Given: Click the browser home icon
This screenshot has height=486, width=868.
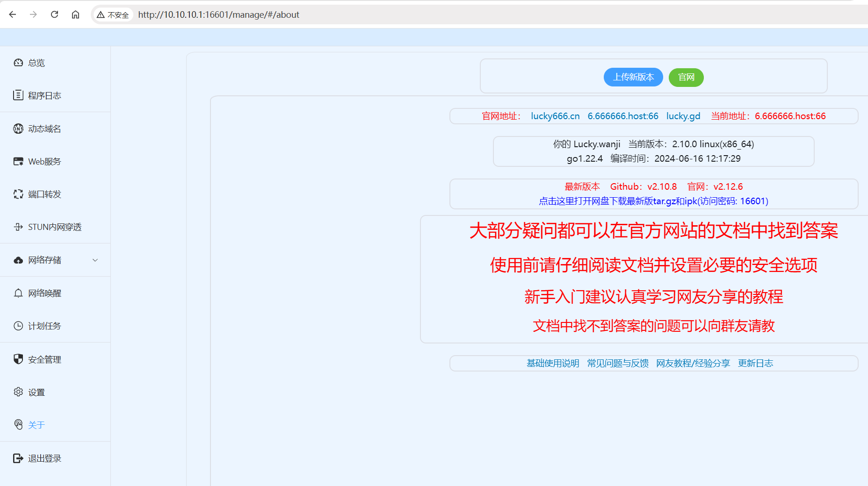Looking at the screenshot, I should click(75, 14).
